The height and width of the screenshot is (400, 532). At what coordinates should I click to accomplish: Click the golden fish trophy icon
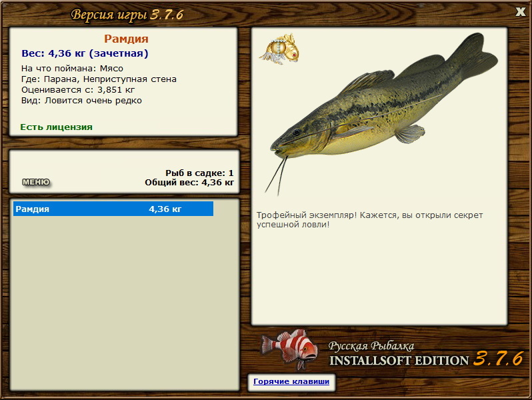tap(279, 49)
